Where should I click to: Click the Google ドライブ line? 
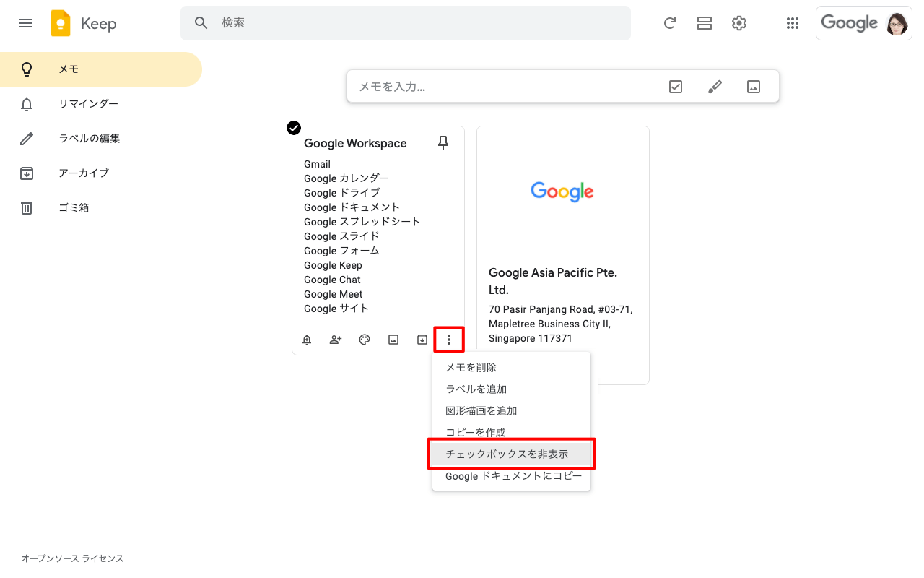click(x=342, y=193)
